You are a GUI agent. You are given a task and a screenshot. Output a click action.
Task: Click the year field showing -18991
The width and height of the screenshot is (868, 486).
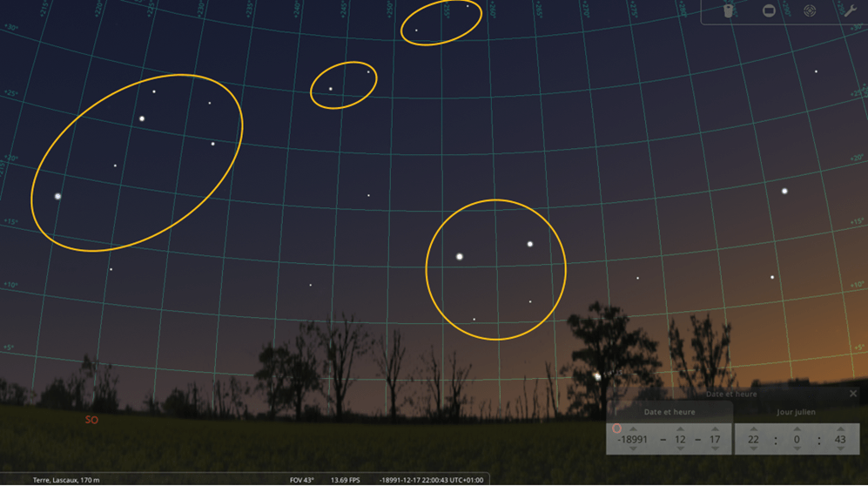tap(633, 439)
